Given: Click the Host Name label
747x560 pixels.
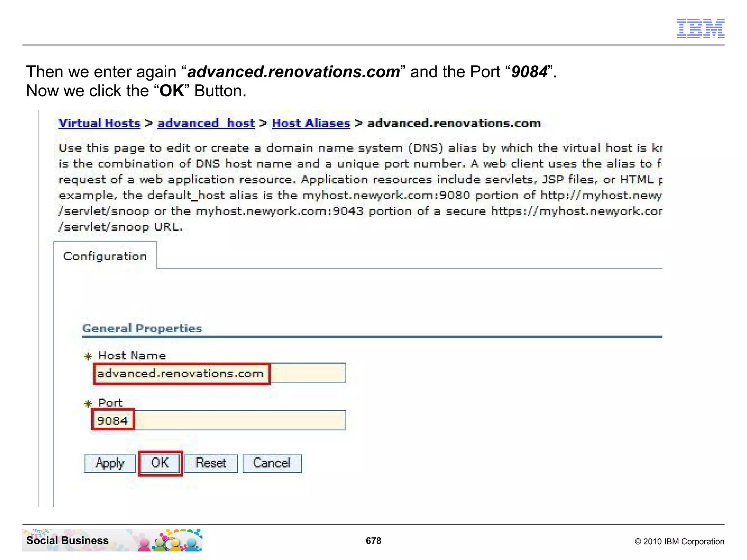Looking at the screenshot, I should (x=132, y=355).
